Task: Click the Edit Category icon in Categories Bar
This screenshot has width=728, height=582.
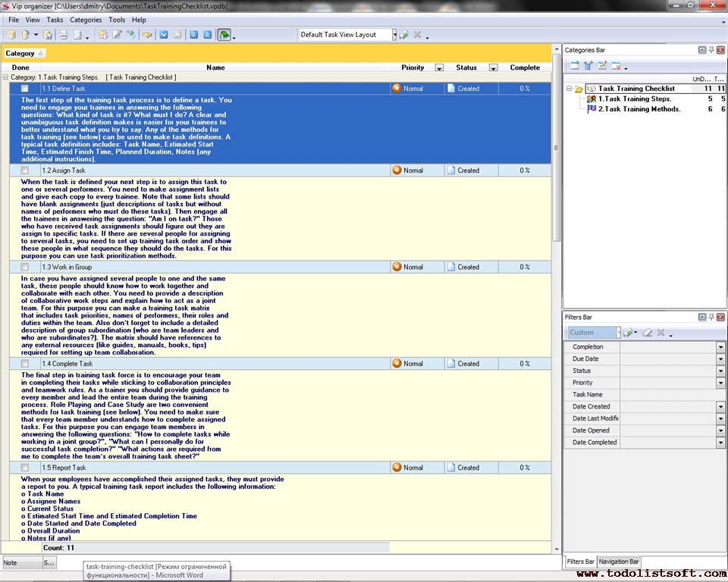Action: 602,66
